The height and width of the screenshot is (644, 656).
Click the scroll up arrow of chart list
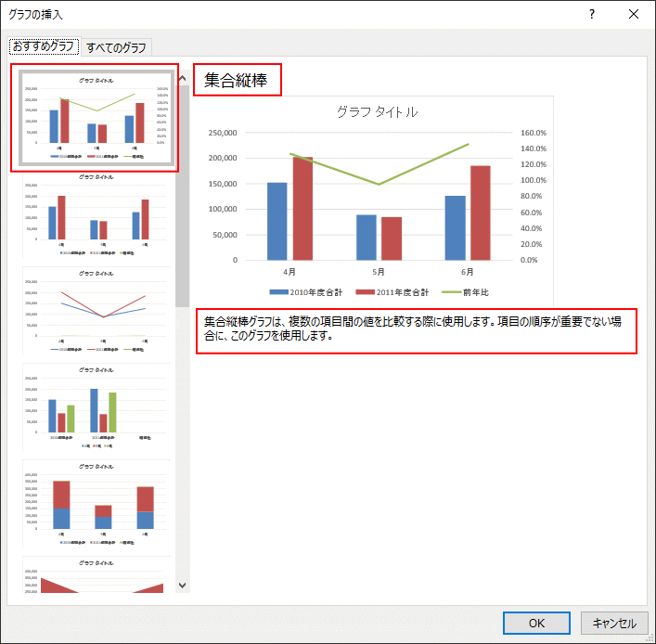183,78
